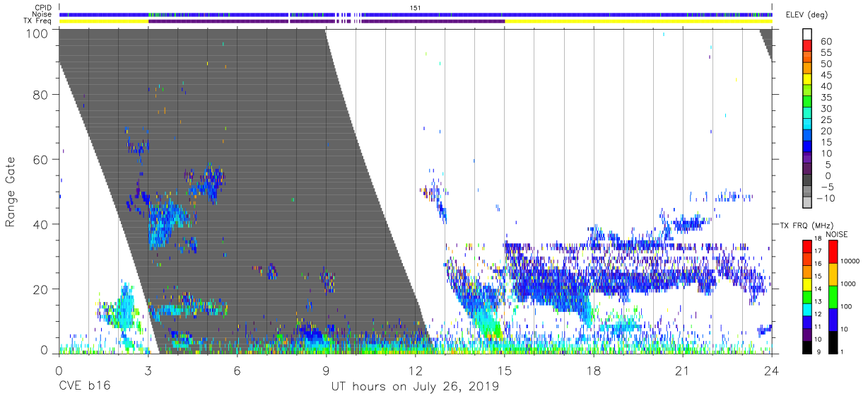Click the Noise row label at top left

tap(42, 14)
